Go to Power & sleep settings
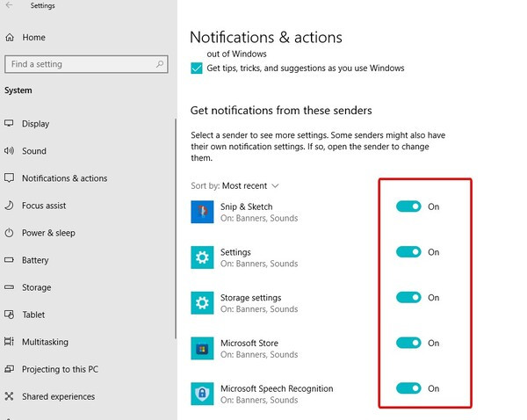The height and width of the screenshot is (420, 527). coord(48,233)
